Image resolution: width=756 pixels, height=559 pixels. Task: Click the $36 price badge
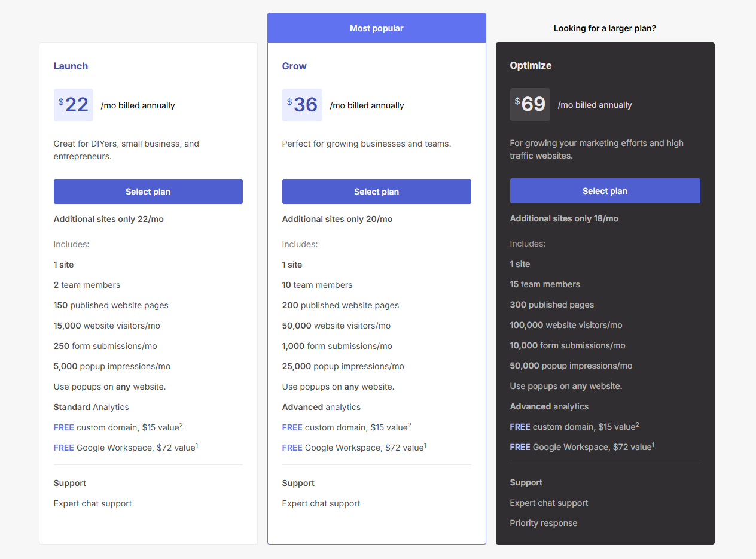point(302,105)
